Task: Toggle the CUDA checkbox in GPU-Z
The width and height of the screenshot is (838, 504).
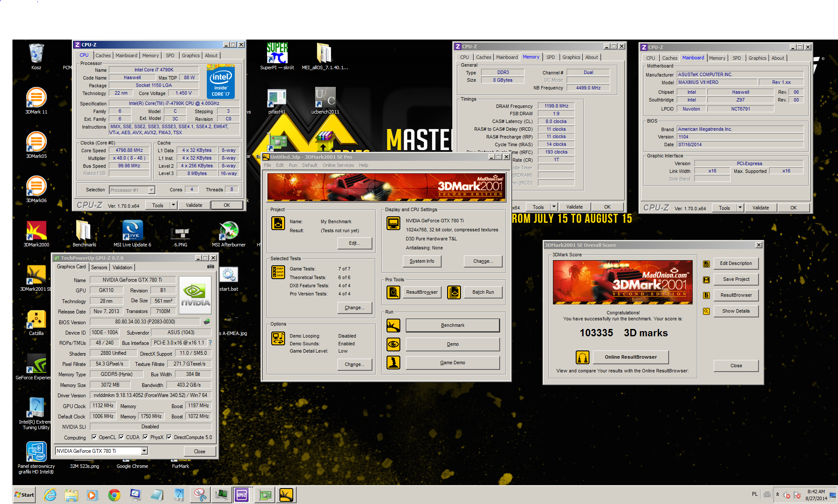Action: click(121, 437)
